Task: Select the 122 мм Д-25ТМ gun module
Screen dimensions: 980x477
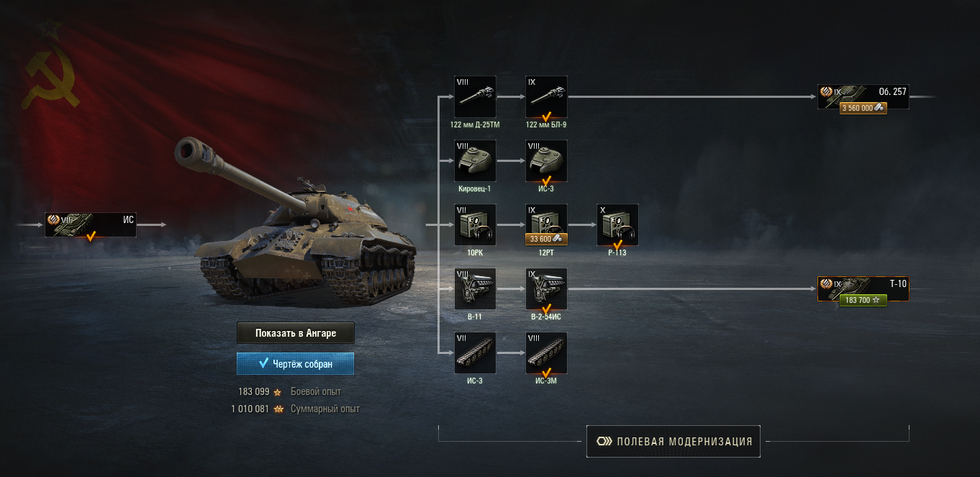Action: (x=475, y=96)
